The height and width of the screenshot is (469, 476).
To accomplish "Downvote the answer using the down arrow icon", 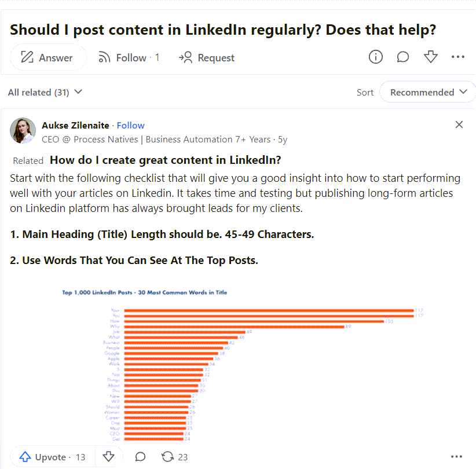I will 108,456.
